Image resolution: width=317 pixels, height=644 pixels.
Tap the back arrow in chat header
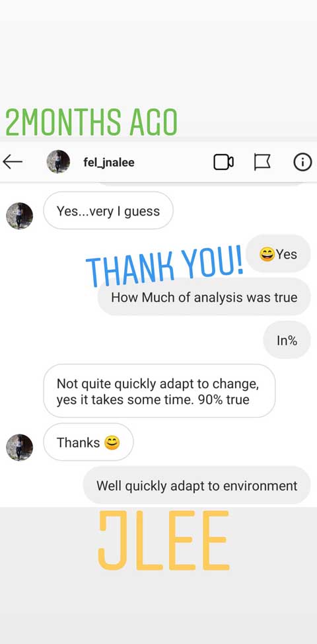(x=13, y=162)
